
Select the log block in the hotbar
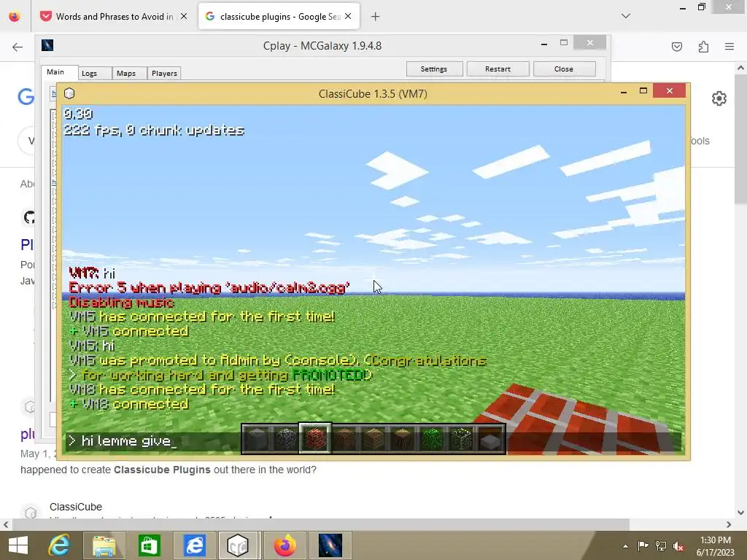tap(403, 438)
